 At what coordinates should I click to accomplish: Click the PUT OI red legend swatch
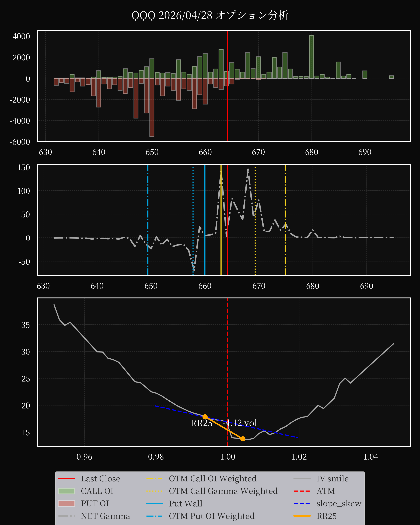click(x=66, y=504)
